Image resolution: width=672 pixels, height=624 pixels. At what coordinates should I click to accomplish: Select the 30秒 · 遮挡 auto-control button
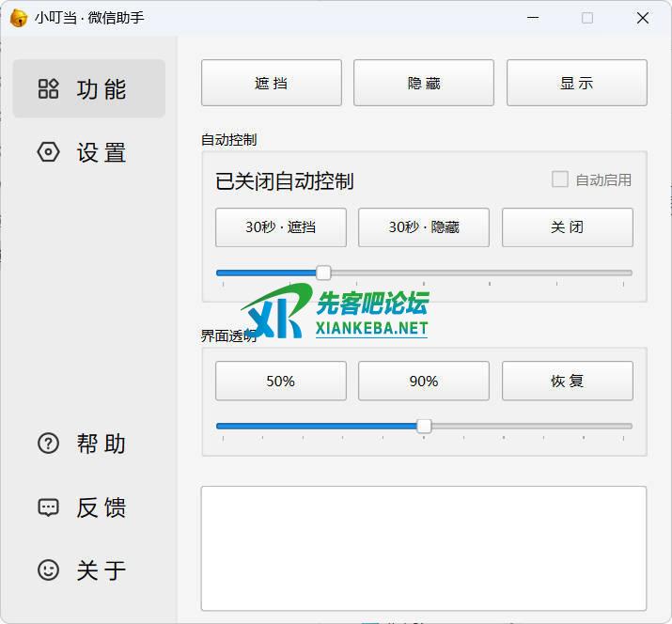coord(280,227)
